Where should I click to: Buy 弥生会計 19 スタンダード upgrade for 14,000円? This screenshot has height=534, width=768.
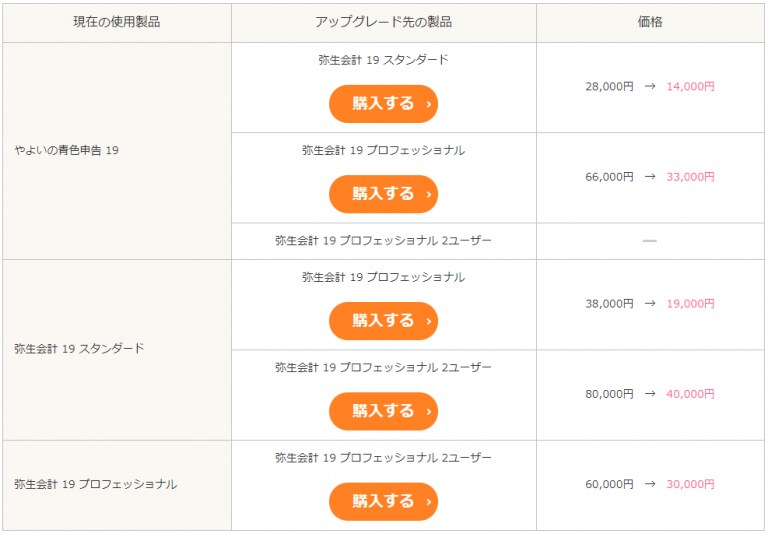coord(383,104)
